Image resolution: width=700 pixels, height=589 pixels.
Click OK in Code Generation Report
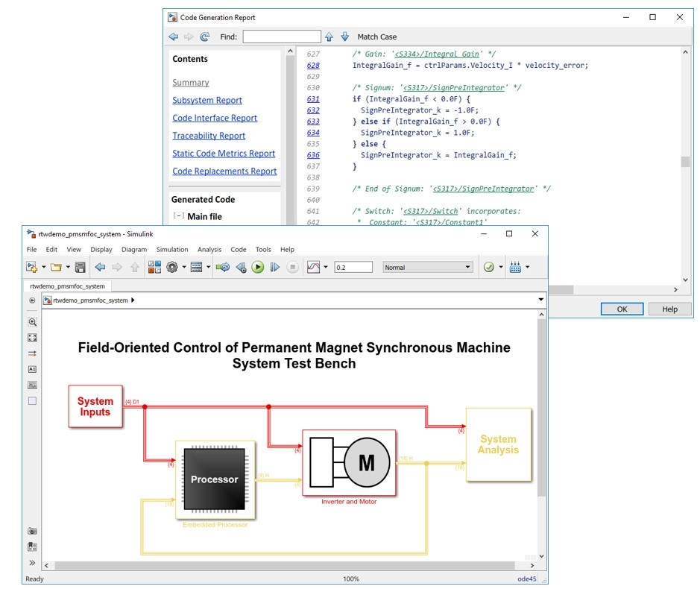pos(622,309)
